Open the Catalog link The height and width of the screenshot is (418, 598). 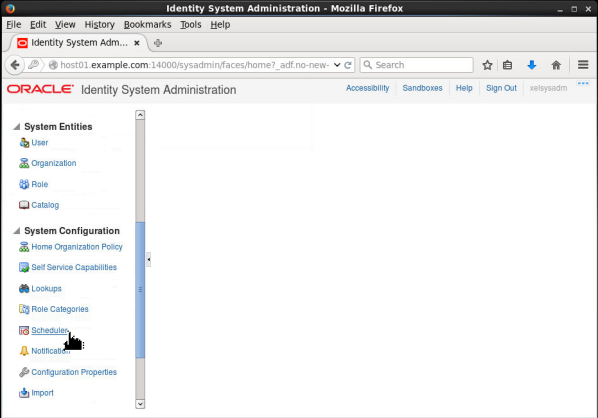coord(45,205)
